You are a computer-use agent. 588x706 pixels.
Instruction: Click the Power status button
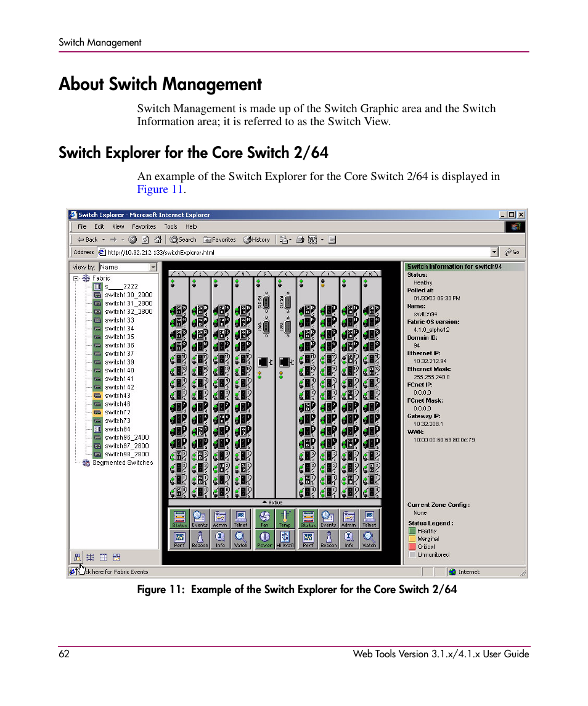(265, 539)
